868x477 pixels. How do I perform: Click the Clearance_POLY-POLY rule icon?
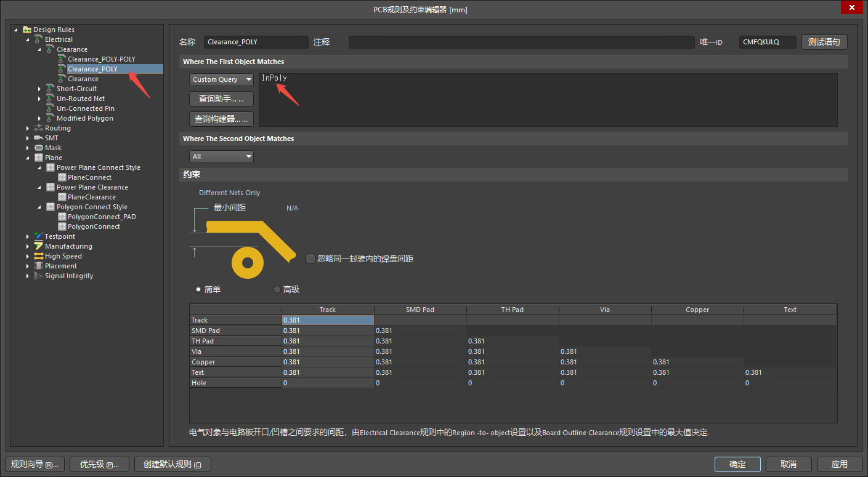click(62, 59)
